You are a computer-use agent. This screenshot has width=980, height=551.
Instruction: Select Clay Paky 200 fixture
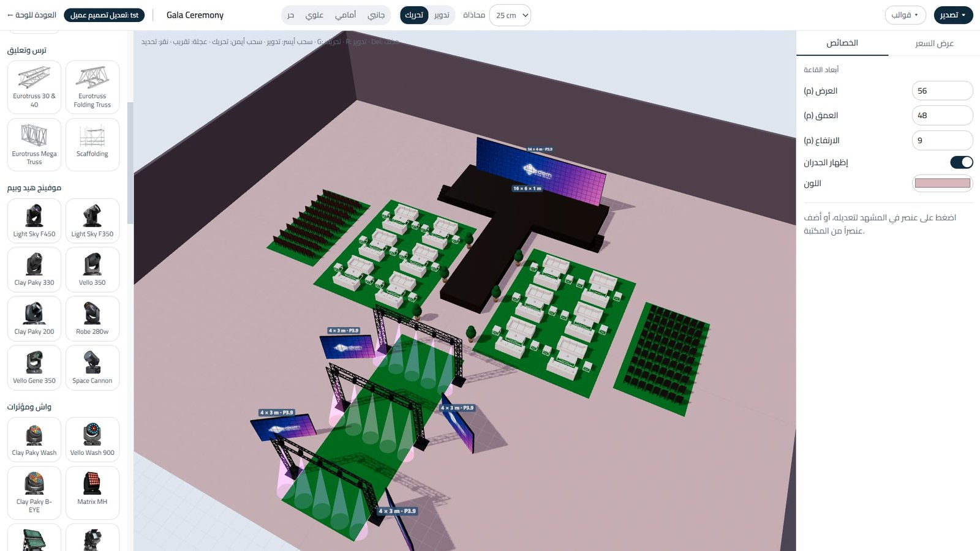point(34,318)
